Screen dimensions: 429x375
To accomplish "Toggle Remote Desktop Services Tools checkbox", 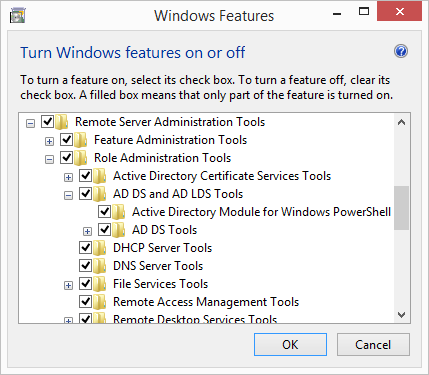I will coord(85,318).
